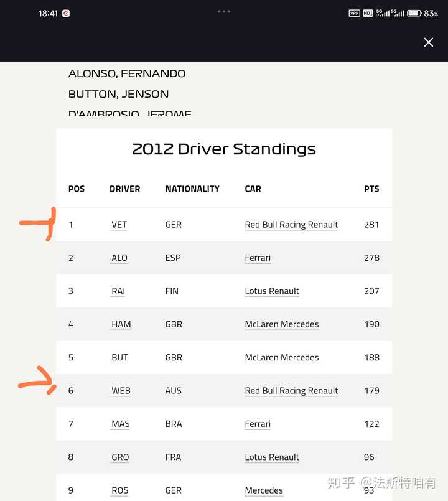The width and height of the screenshot is (448, 501).
Task: Tap the three-dot handle at top
Action: coord(223,11)
